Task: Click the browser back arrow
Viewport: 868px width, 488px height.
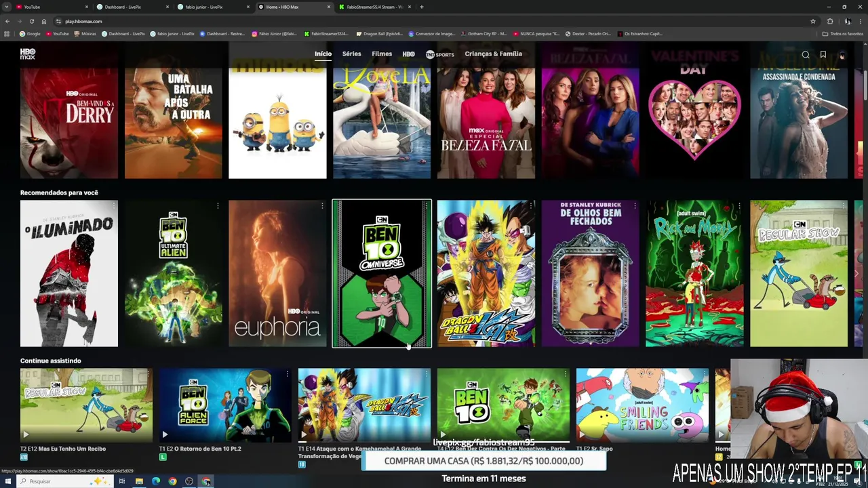Action: pos(7,21)
